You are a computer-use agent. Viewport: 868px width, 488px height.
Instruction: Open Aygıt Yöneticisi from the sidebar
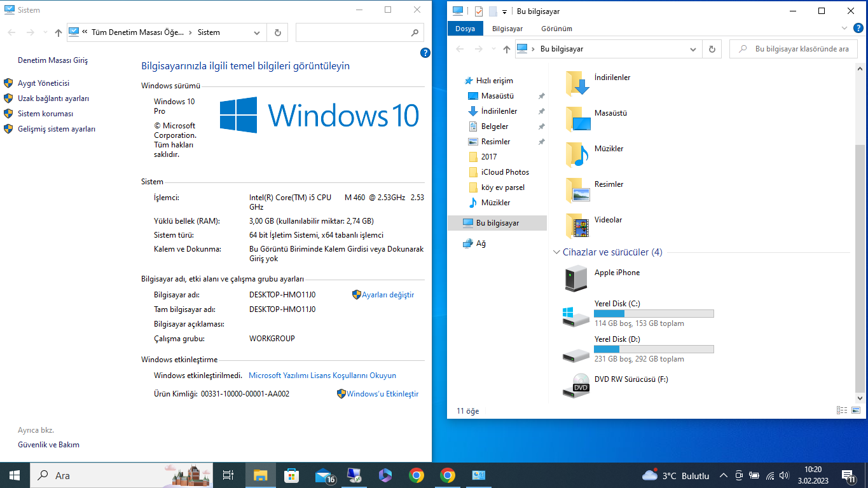43,83
